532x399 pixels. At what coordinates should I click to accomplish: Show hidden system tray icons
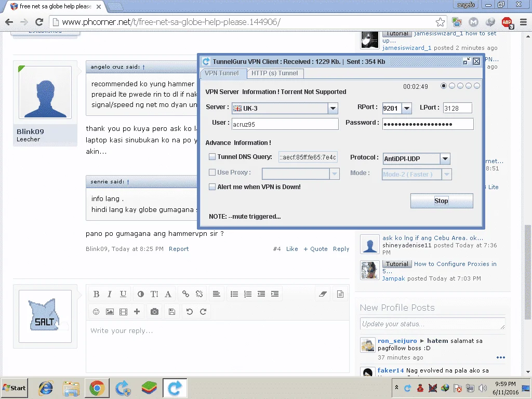point(396,388)
